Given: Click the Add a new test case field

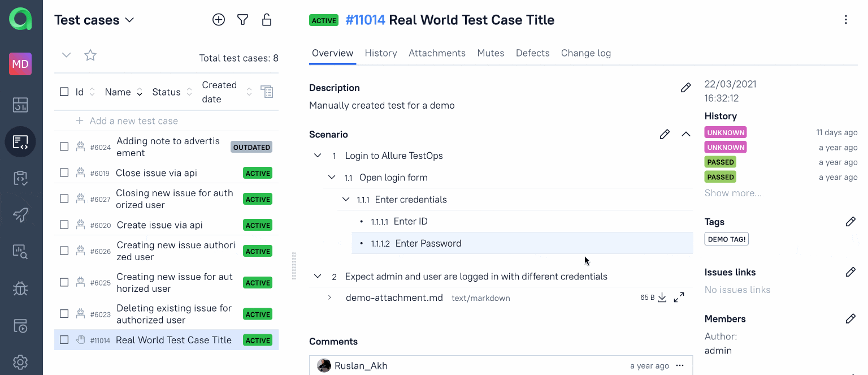Looking at the screenshot, I should (x=134, y=121).
